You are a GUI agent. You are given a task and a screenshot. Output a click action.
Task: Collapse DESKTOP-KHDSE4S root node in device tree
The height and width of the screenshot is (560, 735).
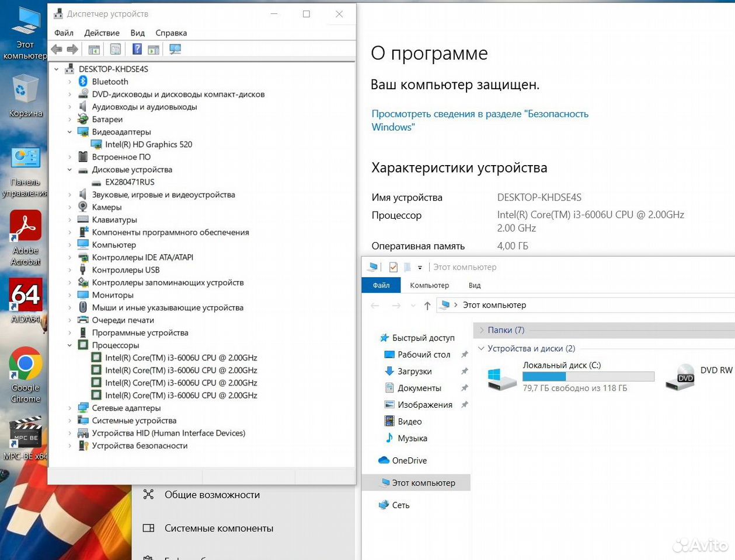point(57,69)
